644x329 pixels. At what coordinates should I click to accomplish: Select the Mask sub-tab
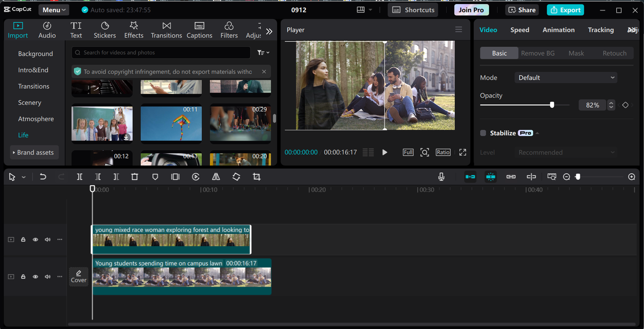(x=576, y=53)
